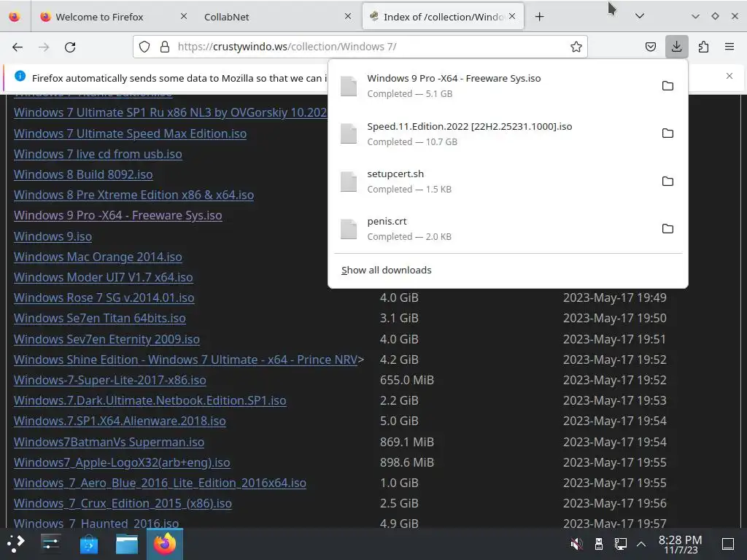
Task: Open Windows_7_Crux_Edition_2015_(x86).iso
Action: point(123,503)
